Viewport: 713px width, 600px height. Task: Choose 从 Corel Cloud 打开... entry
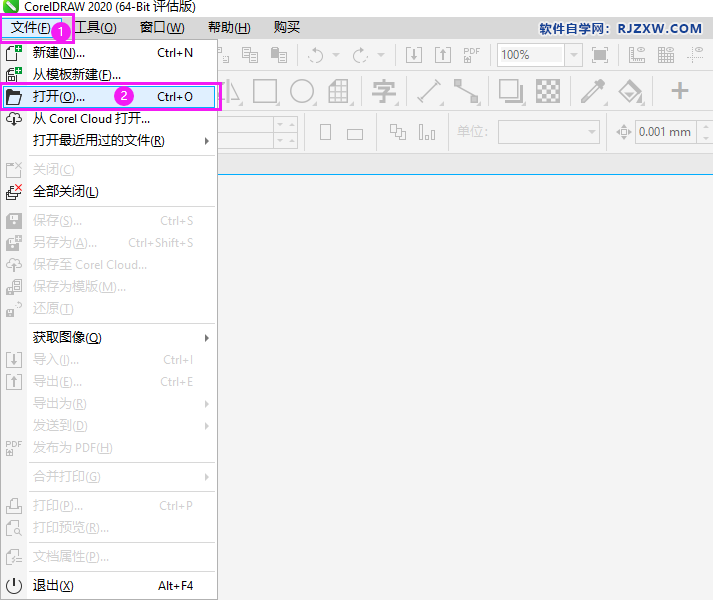coord(108,119)
